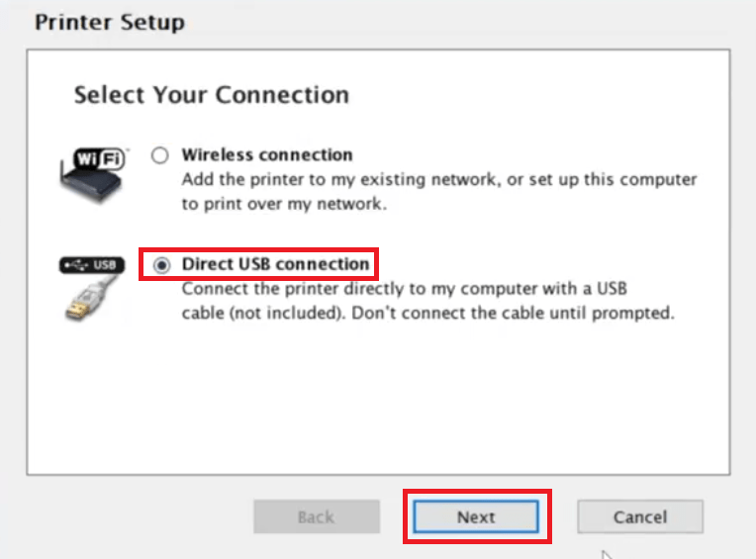Click the 'Printer Setup' window title
Image resolution: width=756 pixels, height=559 pixels.
click(110, 23)
